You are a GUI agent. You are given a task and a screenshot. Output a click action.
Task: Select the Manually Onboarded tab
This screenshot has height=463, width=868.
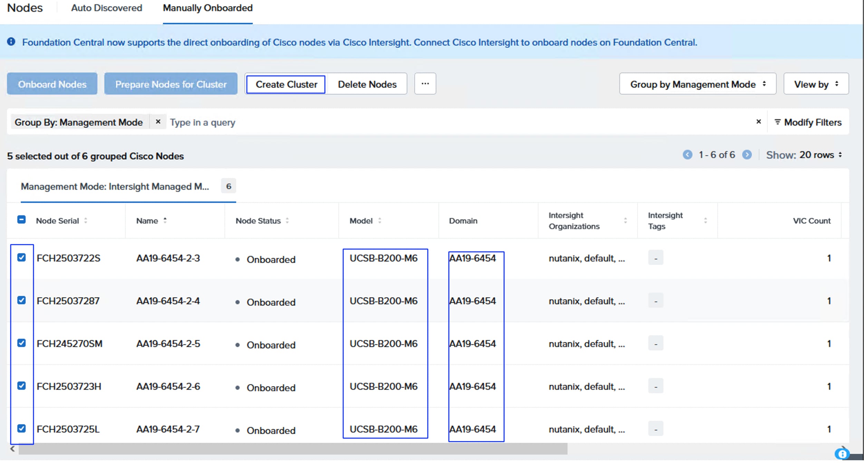(207, 8)
